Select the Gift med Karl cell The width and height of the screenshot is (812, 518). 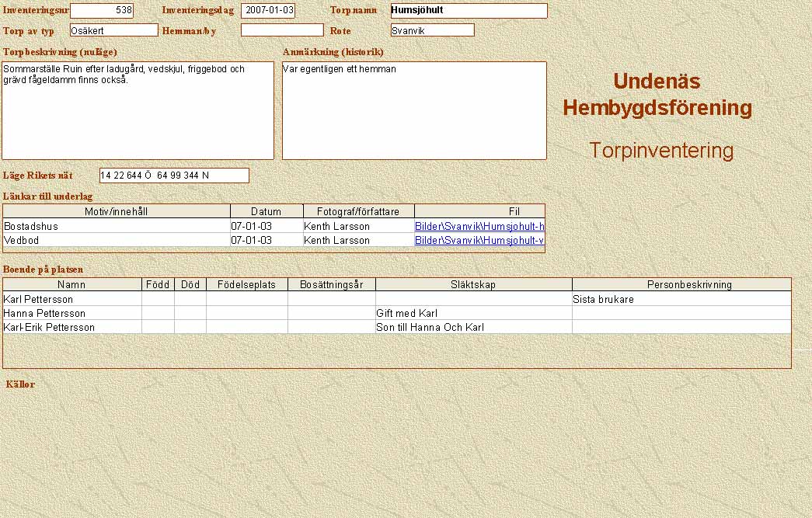(x=473, y=313)
